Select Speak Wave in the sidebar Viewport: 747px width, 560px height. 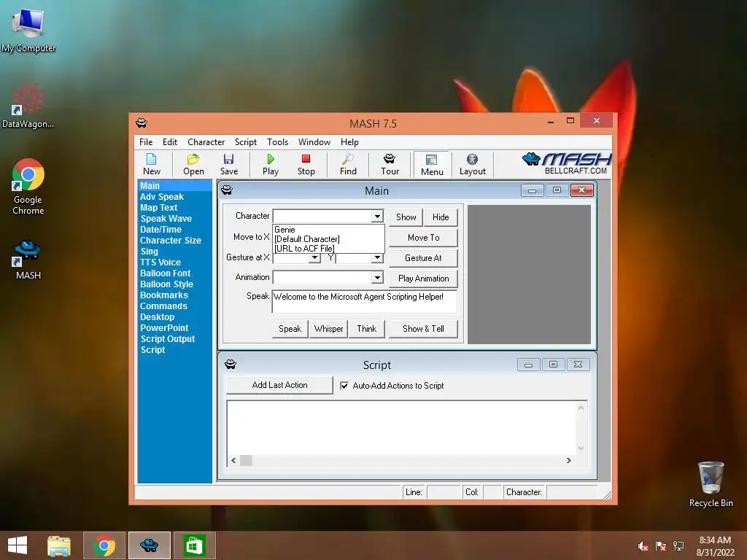tap(166, 219)
